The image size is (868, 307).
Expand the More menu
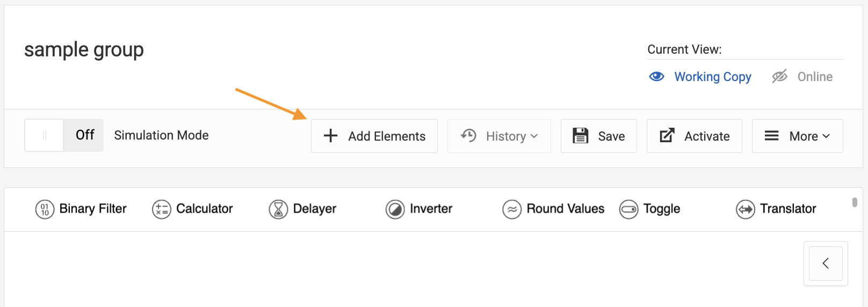coord(797,136)
